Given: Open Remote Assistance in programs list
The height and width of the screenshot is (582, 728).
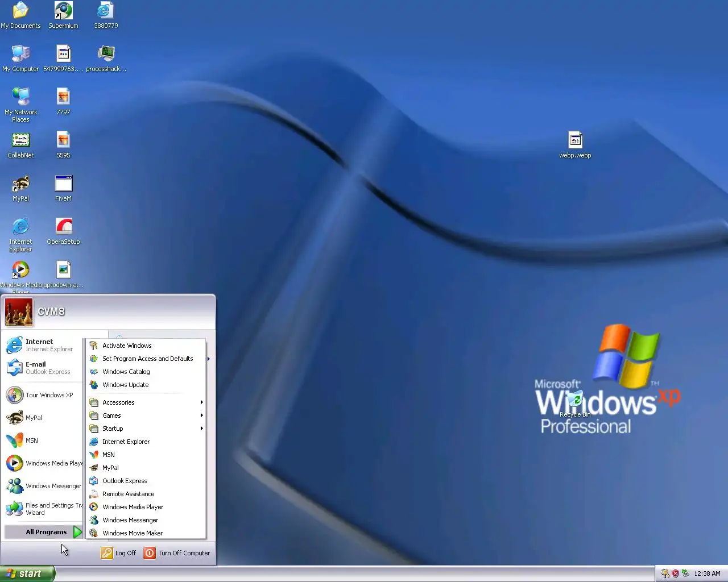Looking at the screenshot, I should tap(146, 494).
